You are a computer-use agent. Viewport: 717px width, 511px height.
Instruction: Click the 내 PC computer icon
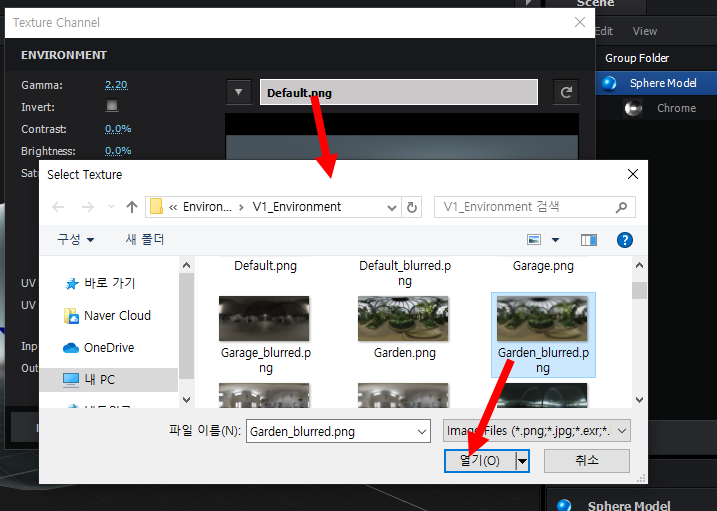coord(71,380)
